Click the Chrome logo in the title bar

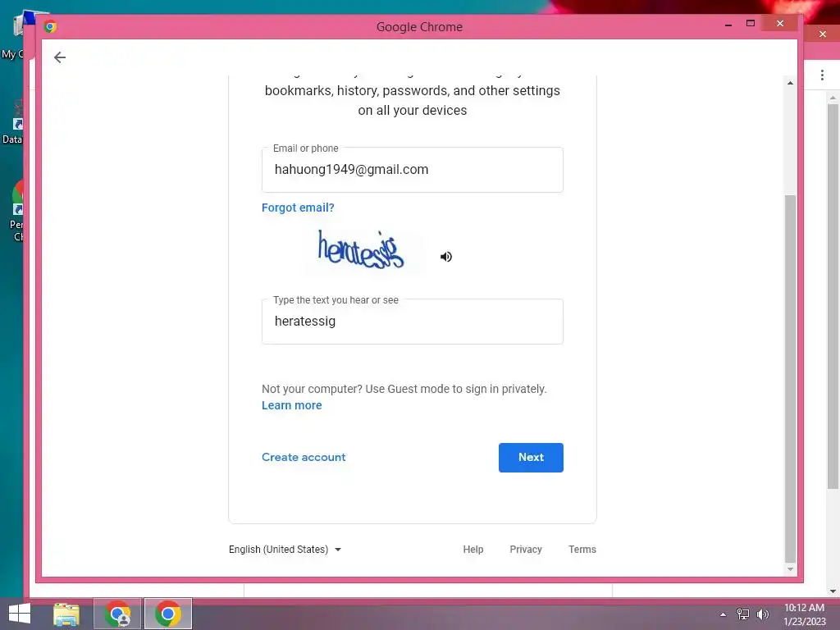[50, 27]
